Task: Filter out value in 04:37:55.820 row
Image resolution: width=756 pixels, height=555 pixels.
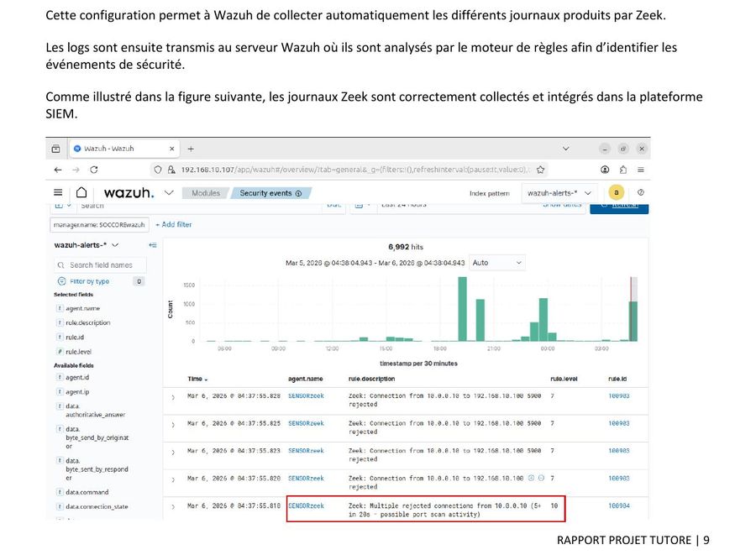Action: click(541, 478)
